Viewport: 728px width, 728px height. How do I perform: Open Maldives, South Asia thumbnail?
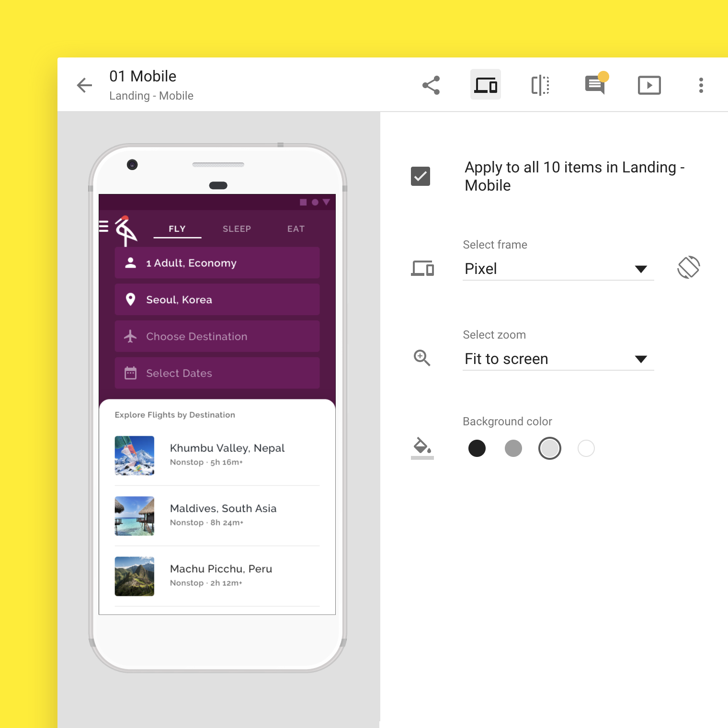pyautogui.click(x=135, y=516)
